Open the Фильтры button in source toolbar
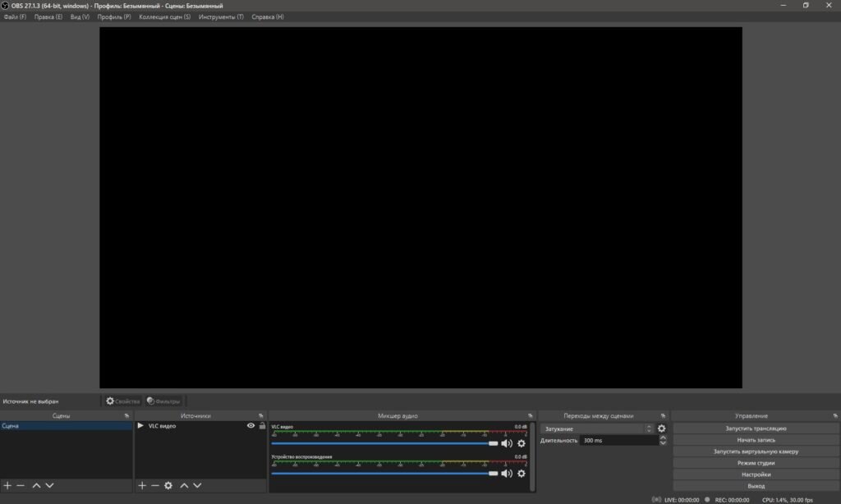This screenshot has width=841, height=504. 163,401
